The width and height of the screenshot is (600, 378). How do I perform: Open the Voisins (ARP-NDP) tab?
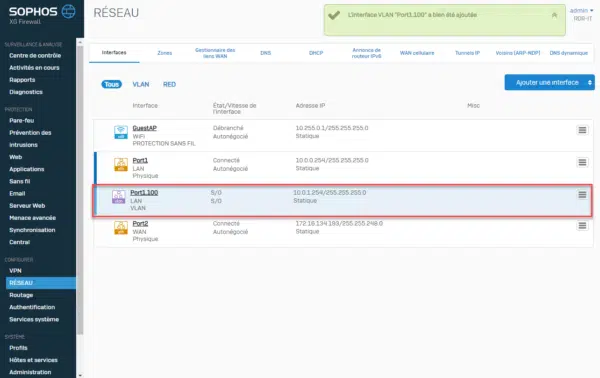tap(518, 53)
